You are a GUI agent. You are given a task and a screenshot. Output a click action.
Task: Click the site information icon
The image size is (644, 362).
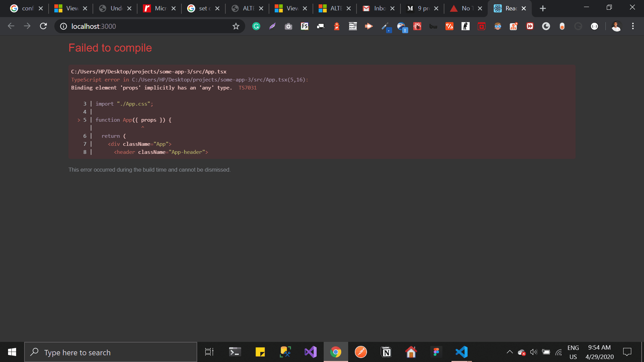point(63,26)
